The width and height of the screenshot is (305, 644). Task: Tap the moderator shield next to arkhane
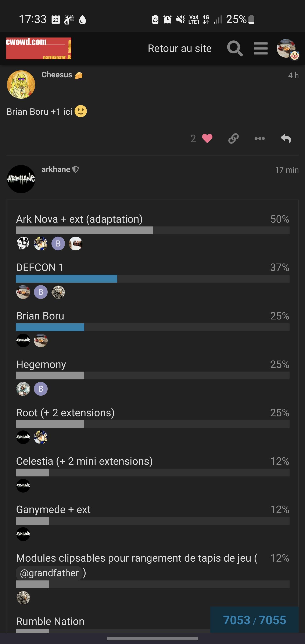(x=75, y=169)
